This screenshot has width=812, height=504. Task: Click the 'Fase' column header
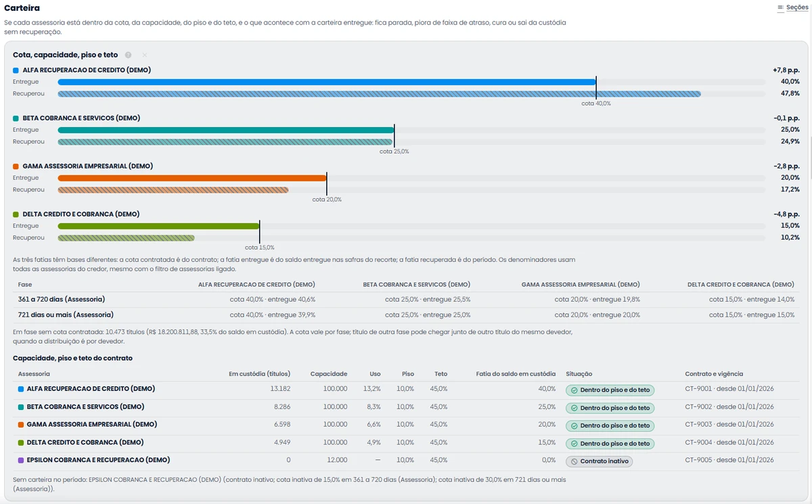point(25,285)
